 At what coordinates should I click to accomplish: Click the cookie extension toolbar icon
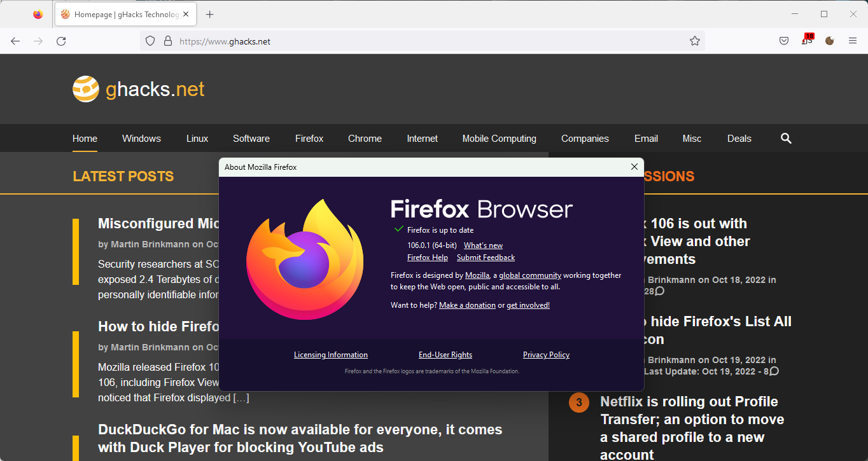tap(829, 41)
